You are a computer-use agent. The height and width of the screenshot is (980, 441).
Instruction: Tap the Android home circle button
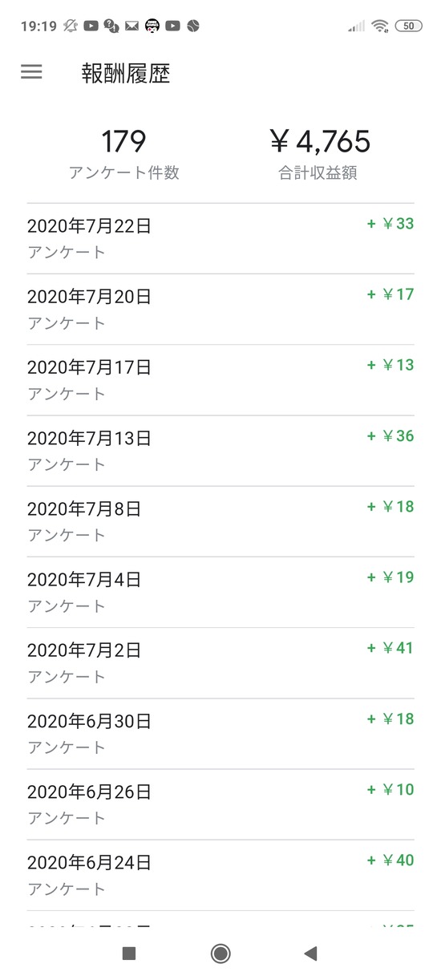click(x=220, y=953)
